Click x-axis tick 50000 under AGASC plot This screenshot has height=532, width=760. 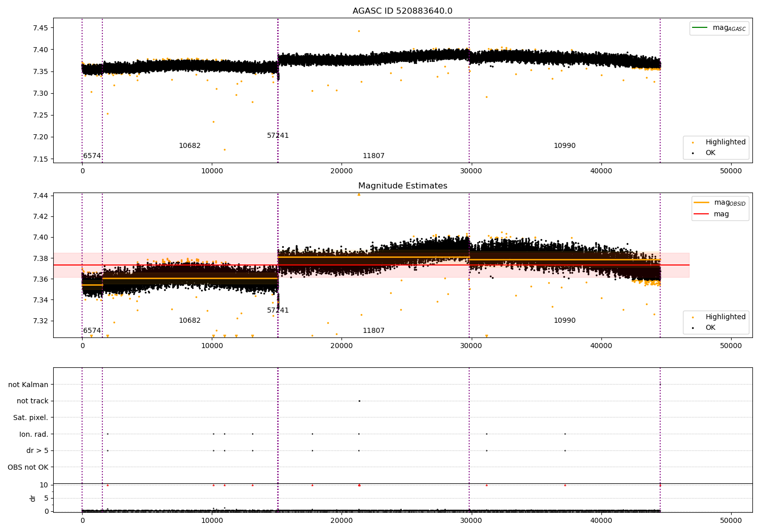[x=731, y=171]
